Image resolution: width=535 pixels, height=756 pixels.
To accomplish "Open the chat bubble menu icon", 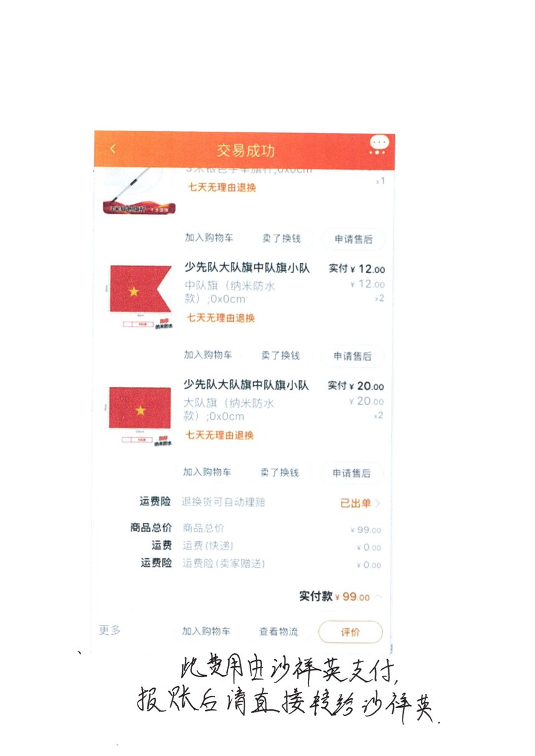I will pos(378,144).
